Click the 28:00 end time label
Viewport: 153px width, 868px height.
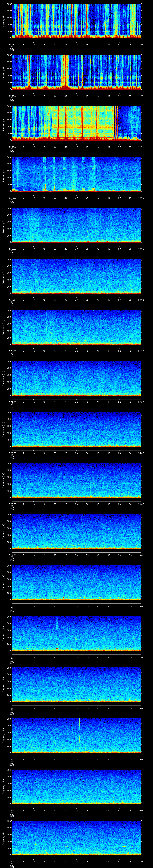tap(141, 708)
